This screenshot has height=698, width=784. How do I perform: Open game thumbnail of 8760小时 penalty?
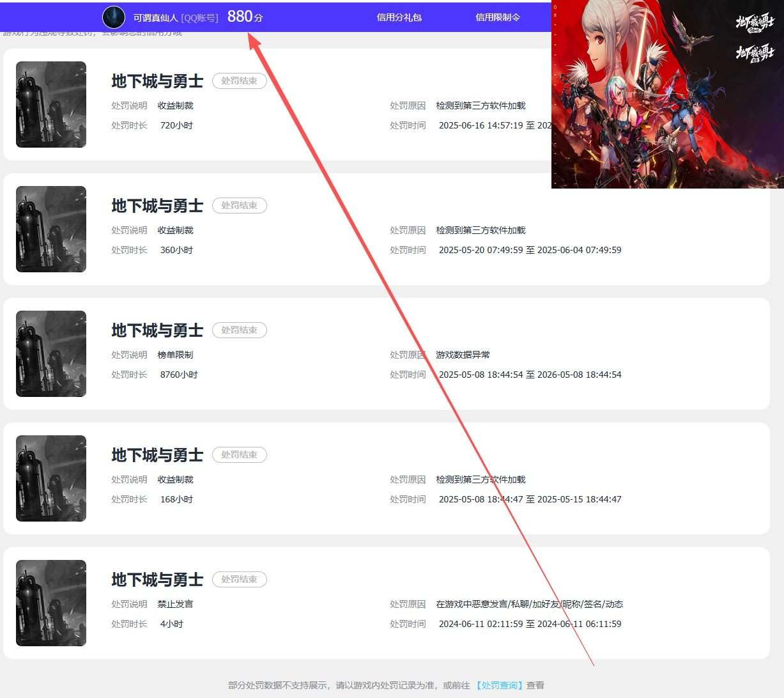click(51, 353)
